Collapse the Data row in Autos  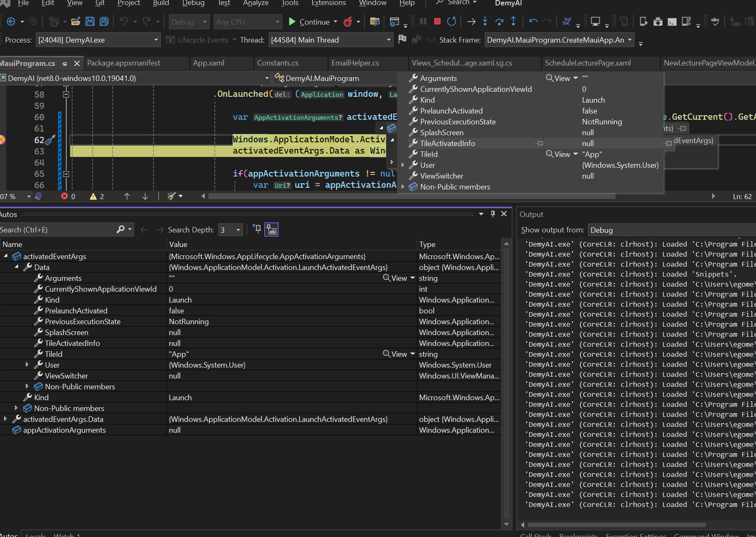pyautogui.click(x=17, y=267)
